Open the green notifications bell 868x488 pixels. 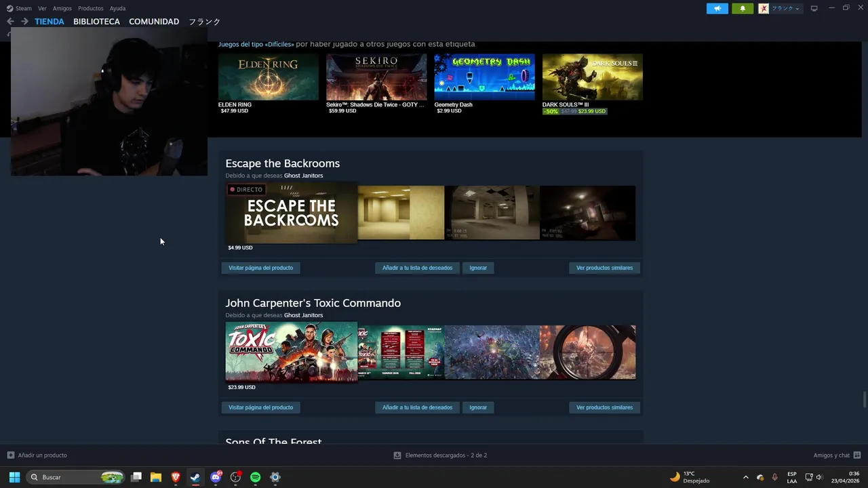(x=743, y=9)
